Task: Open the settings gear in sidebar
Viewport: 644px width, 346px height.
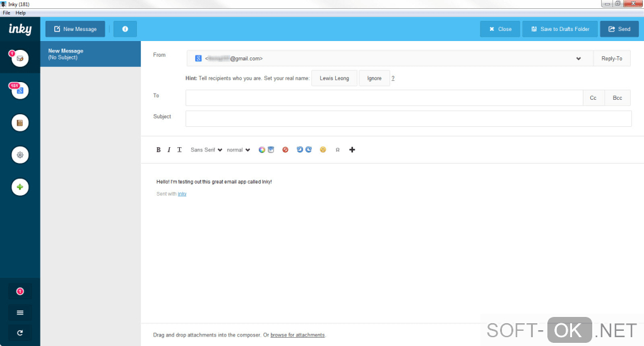Action: 20,155
